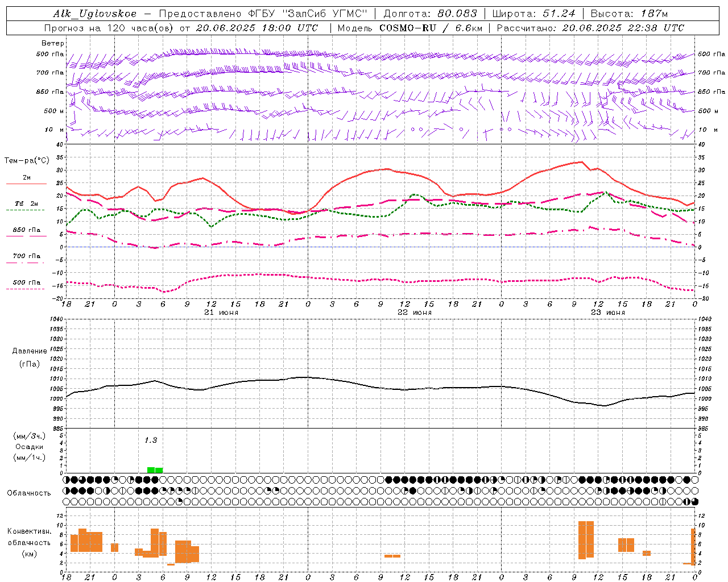Click the '(гПа)' unit under Давление
The width and height of the screenshot is (728, 582).
coord(30,364)
